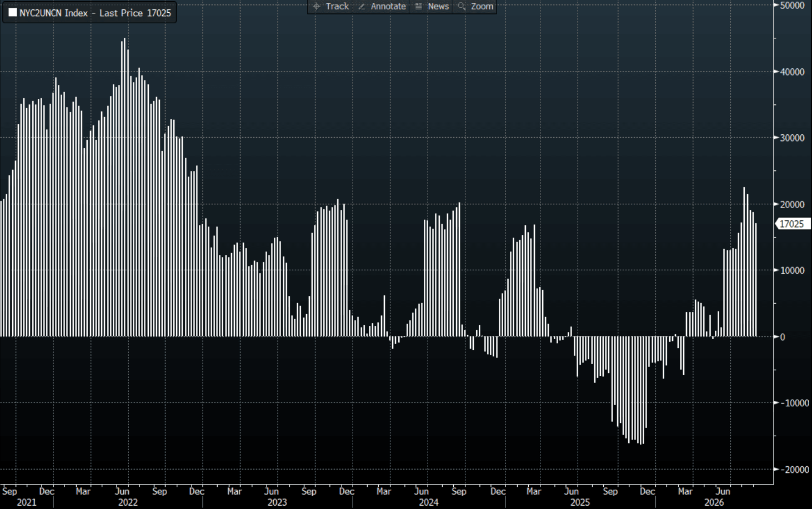Show News on the chart

click(x=432, y=7)
